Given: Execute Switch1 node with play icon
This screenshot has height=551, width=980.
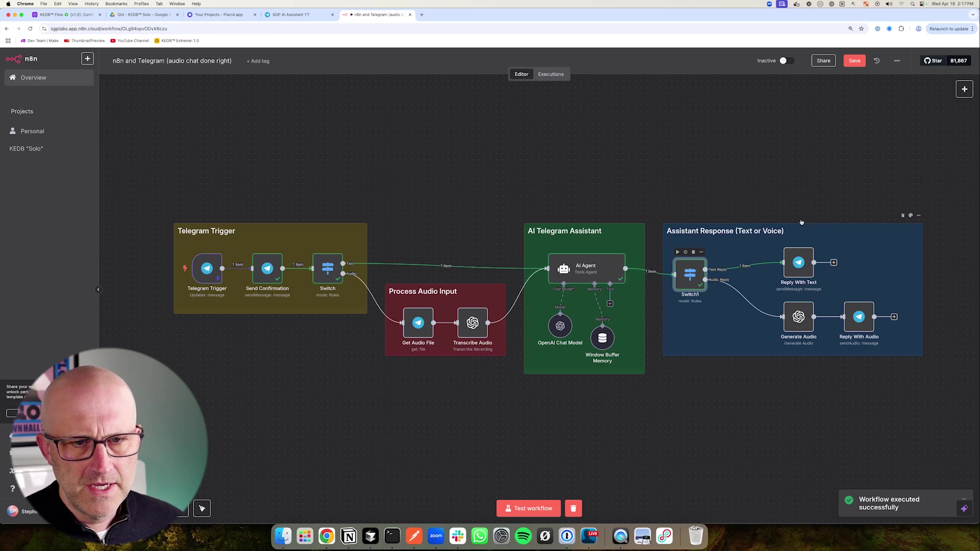Looking at the screenshot, I should [677, 252].
